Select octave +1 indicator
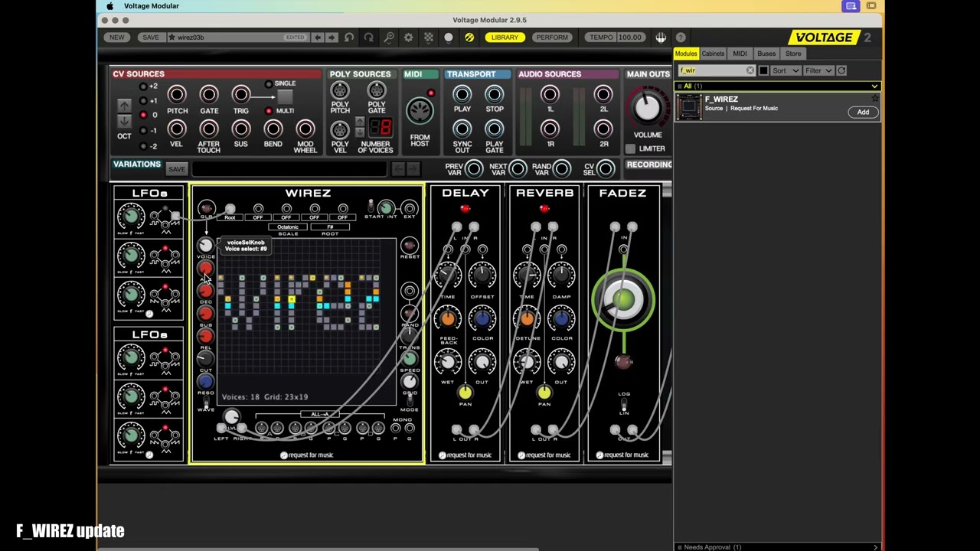The width and height of the screenshot is (980, 551). [x=143, y=100]
